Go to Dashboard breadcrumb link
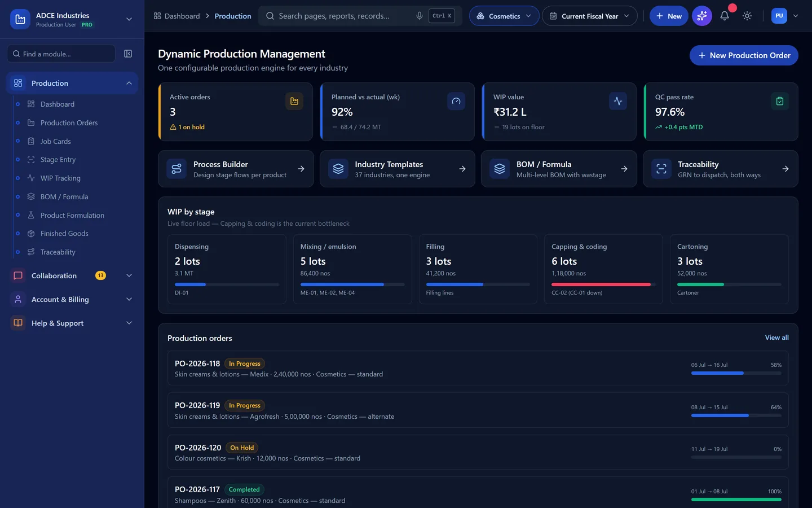Viewport: 812px width, 508px height. 182,16
